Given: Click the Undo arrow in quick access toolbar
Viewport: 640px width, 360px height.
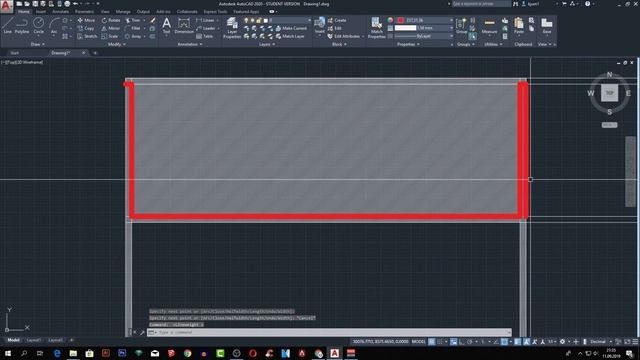Looking at the screenshot, I should click(75, 4).
